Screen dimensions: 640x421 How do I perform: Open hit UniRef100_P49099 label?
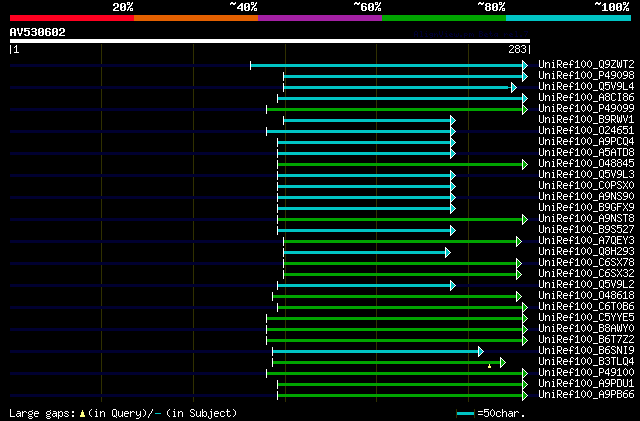[586, 109]
